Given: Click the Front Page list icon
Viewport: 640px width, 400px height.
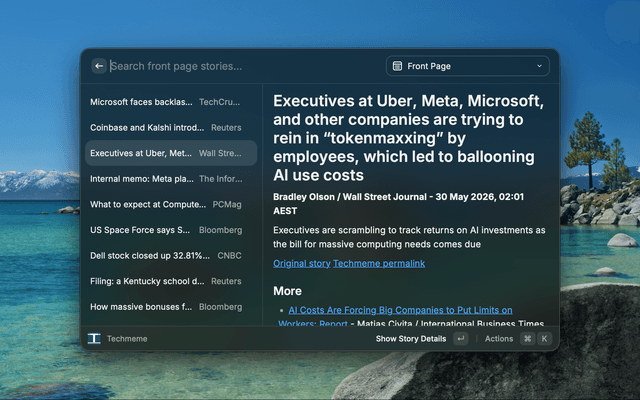Looking at the screenshot, I should click(x=397, y=66).
